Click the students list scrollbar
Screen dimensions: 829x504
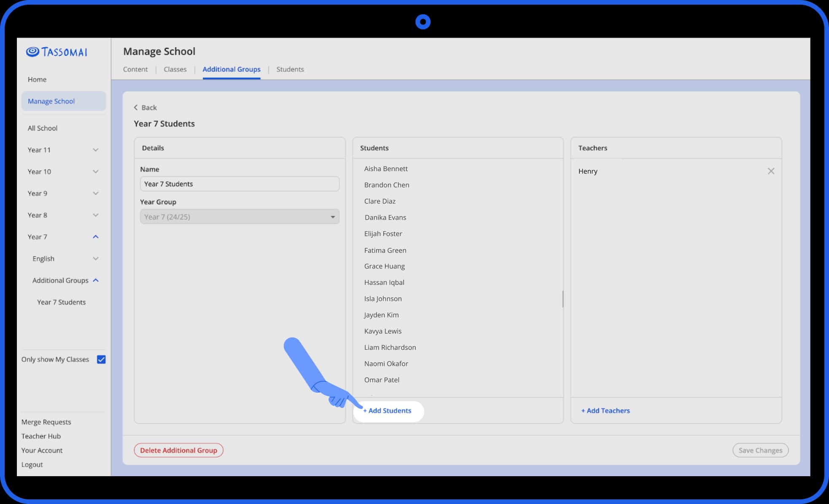(563, 299)
